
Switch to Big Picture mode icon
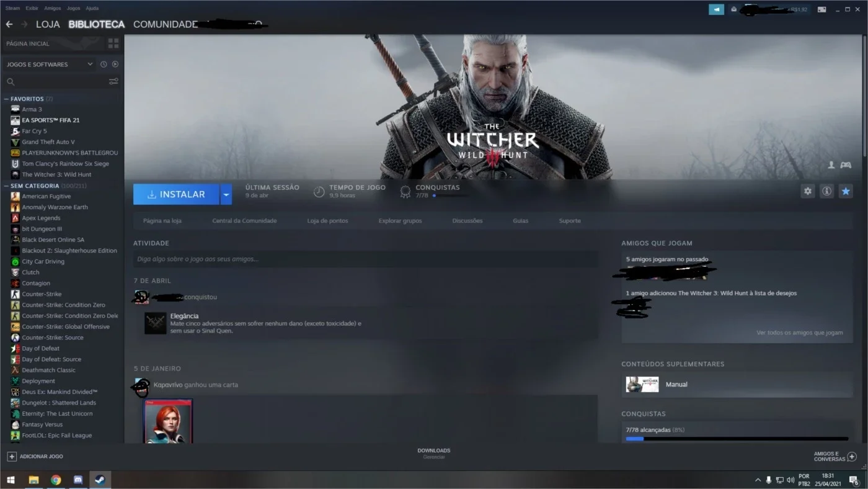tap(821, 9)
